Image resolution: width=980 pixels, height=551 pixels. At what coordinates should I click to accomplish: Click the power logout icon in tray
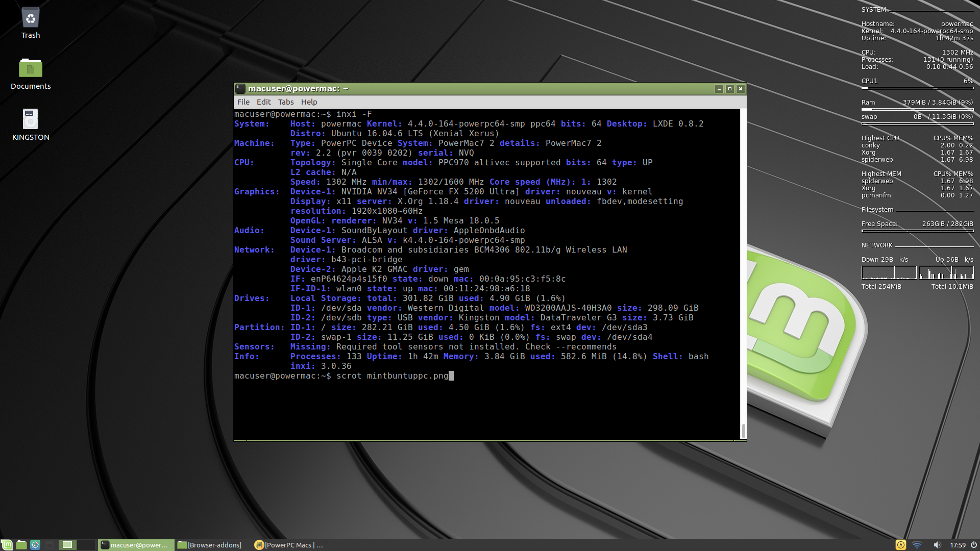(x=973, y=545)
